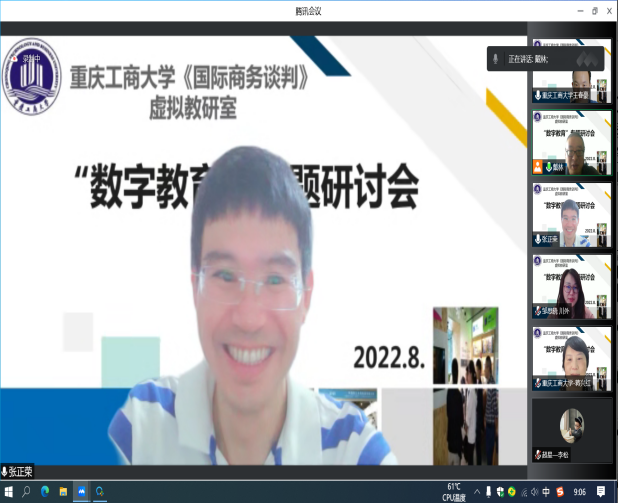The image size is (618, 503).
Task: Toggle the 中 input method indicator
Action: point(544,493)
